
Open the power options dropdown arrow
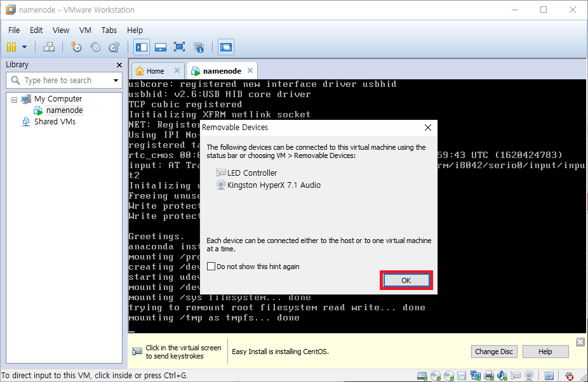(24, 47)
